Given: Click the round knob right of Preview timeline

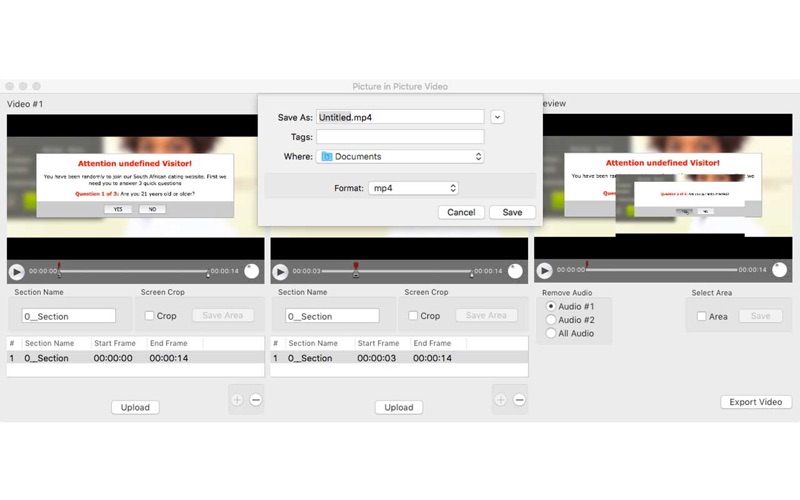Looking at the screenshot, I should point(780,271).
